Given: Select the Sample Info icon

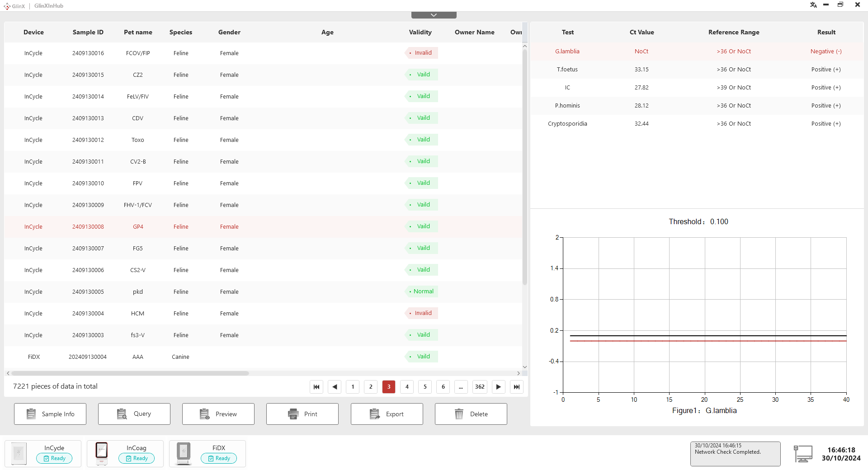Looking at the screenshot, I should click(x=31, y=414).
